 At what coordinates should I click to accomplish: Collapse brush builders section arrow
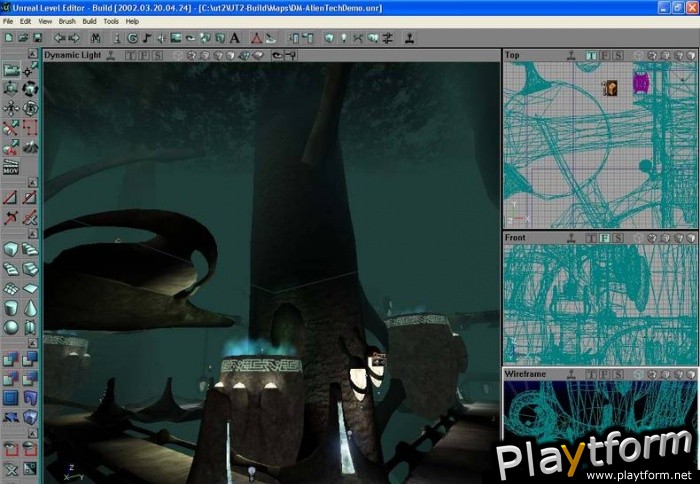pyautogui.click(x=32, y=233)
